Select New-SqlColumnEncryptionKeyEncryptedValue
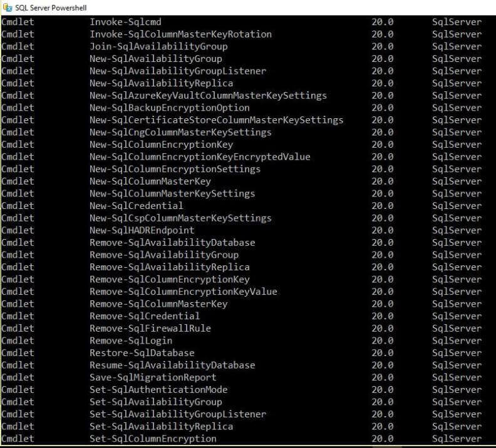The height and width of the screenshot is (448, 496). pyautogui.click(x=200, y=156)
